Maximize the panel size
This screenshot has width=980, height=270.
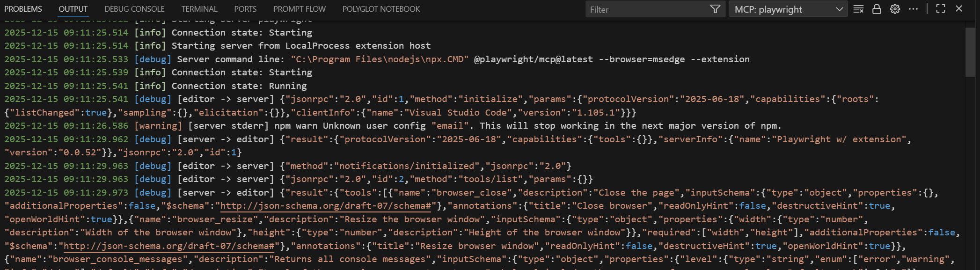pyautogui.click(x=941, y=9)
